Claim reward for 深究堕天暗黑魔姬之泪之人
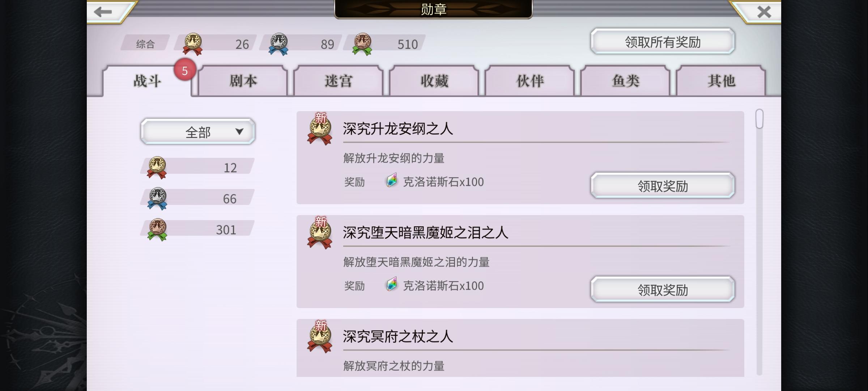This screenshot has height=391, width=868. 663,290
